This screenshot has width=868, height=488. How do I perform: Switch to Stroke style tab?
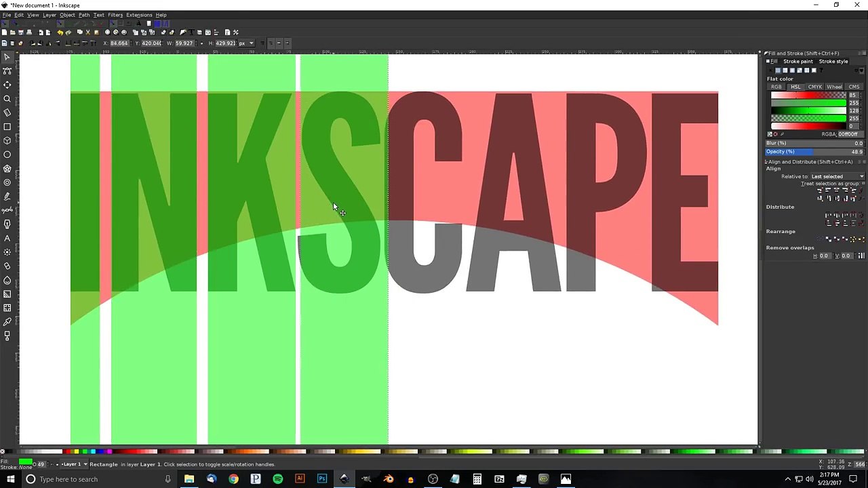pyautogui.click(x=833, y=62)
